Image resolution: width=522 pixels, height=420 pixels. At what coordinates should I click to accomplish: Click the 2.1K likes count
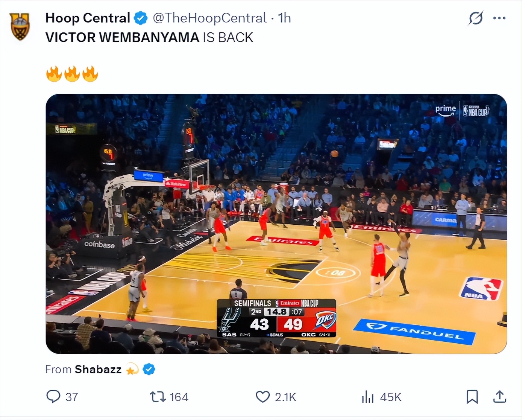[x=285, y=397]
